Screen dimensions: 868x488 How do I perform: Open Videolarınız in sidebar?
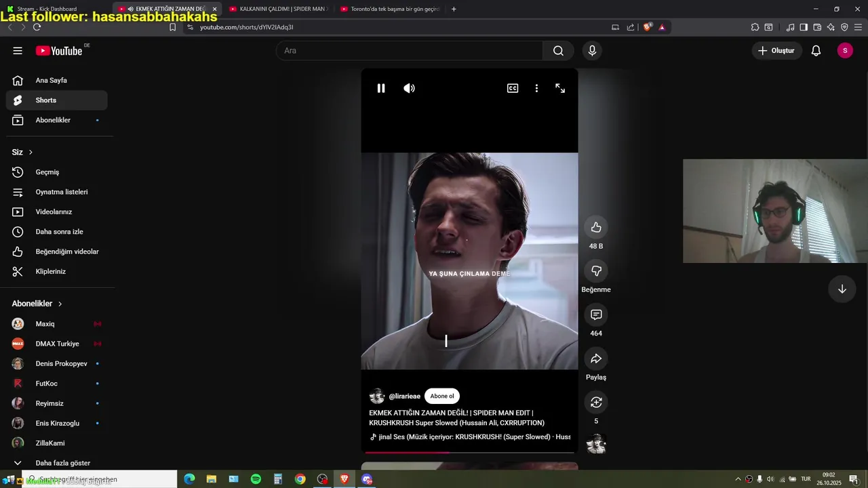57,212
